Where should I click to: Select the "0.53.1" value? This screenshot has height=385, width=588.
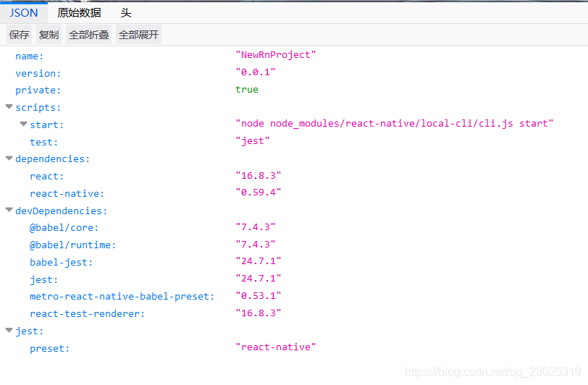point(259,295)
